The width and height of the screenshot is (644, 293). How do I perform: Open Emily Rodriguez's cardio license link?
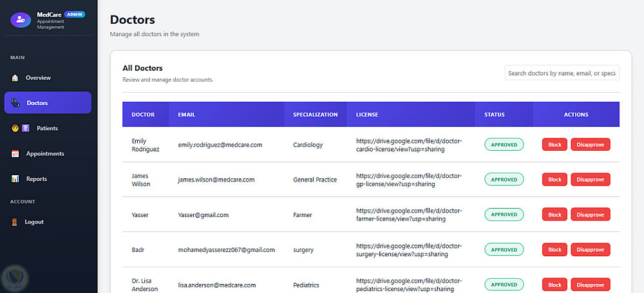click(x=409, y=145)
